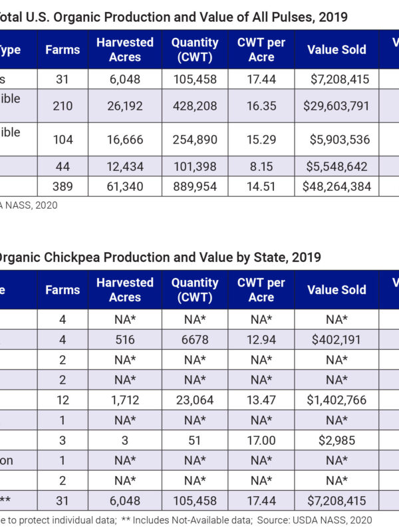Select the 8.15 CWT per acre cell
The width and height of the screenshot is (399, 532).
point(261,166)
